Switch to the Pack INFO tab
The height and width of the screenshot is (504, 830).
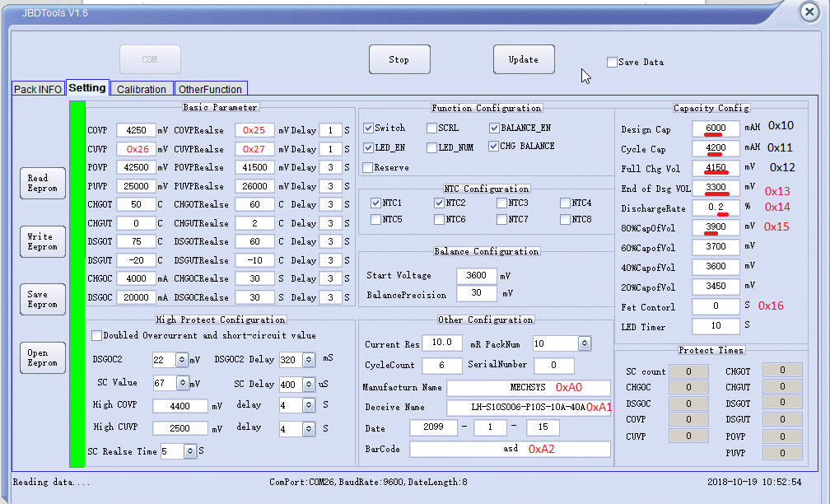[38, 89]
